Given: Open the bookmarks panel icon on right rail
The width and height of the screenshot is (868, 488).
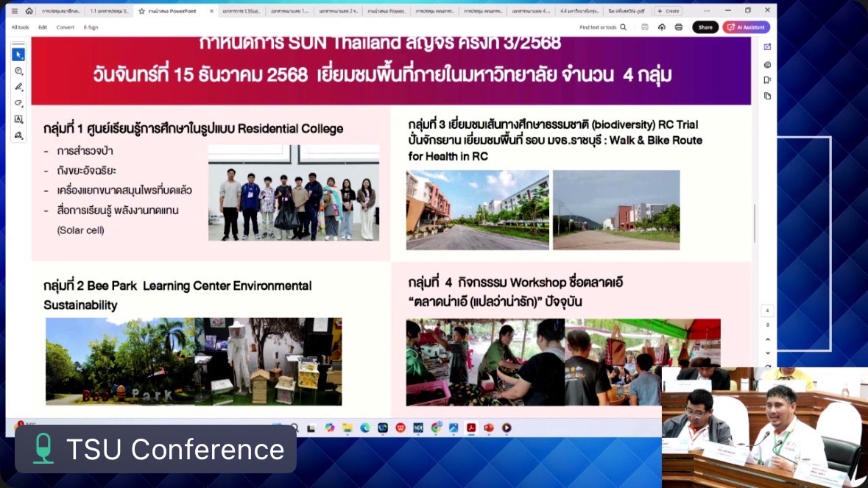Looking at the screenshot, I should point(767,80).
